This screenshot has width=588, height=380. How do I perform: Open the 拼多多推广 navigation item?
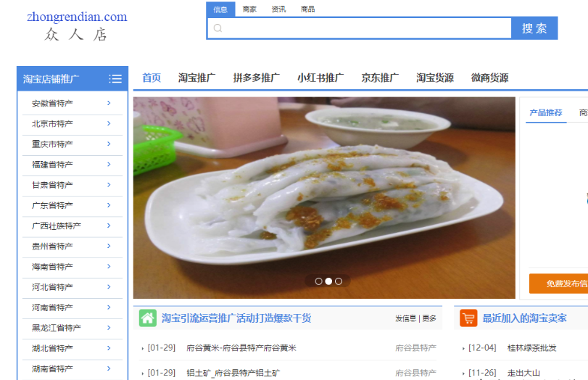[x=257, y=78]
